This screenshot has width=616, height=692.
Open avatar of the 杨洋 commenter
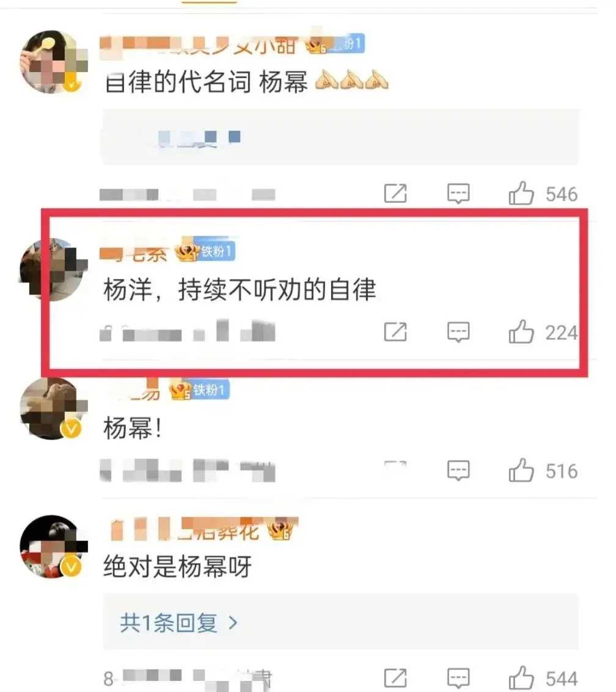[53, 269]
